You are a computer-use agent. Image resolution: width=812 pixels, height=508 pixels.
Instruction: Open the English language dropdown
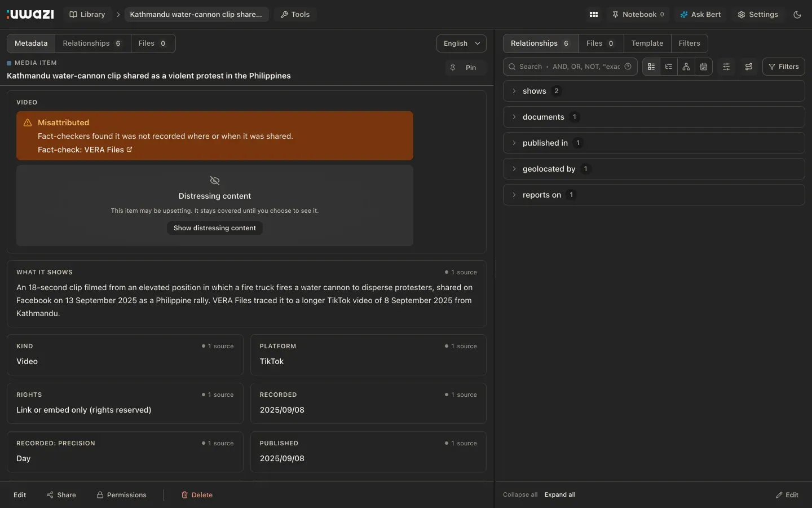[x=461, y=43]
